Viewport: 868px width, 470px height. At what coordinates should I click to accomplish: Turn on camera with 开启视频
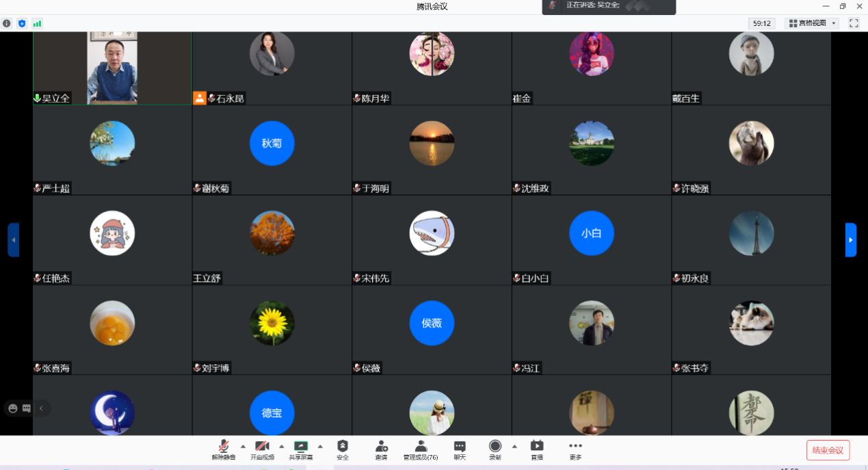[262, 449]
